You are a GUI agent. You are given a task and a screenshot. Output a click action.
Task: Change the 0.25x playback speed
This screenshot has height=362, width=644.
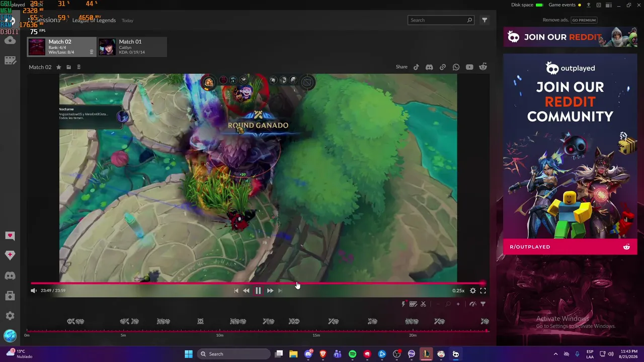click(458, 291)
